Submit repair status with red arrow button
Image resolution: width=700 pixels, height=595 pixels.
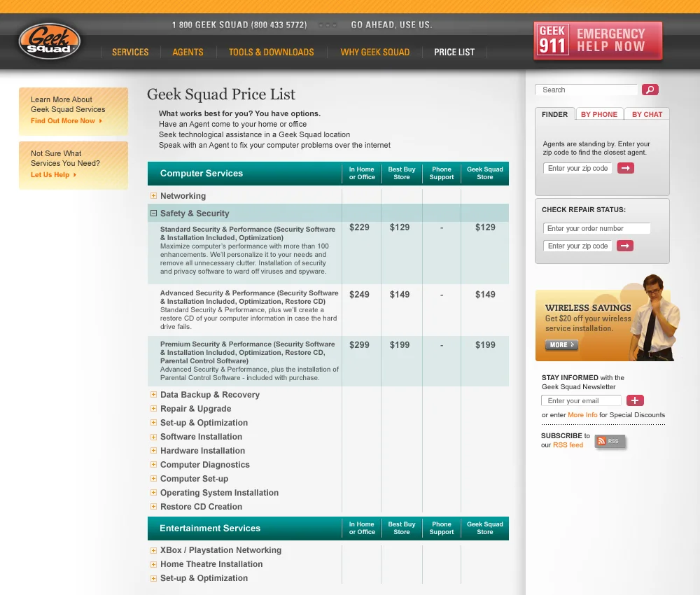[625, 246]
